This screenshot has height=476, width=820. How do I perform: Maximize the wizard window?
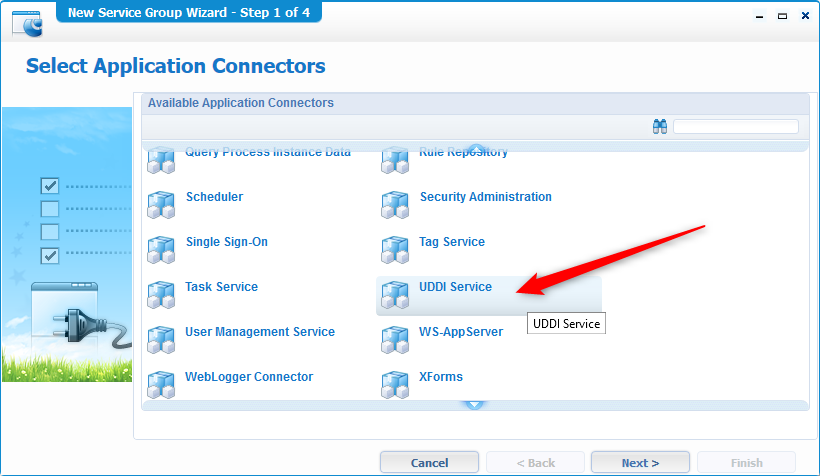pyautogui.click(x=782, y=16)
